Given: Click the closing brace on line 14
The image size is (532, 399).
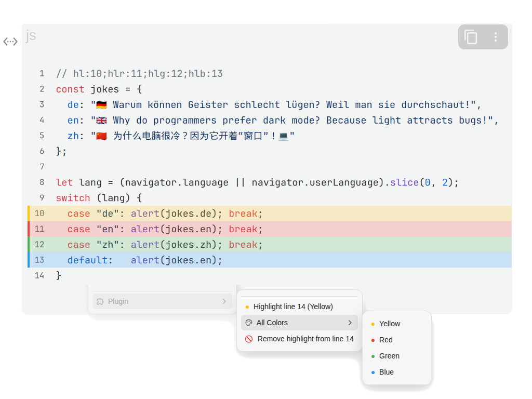Looking at the screenshot, I should 59,275.
